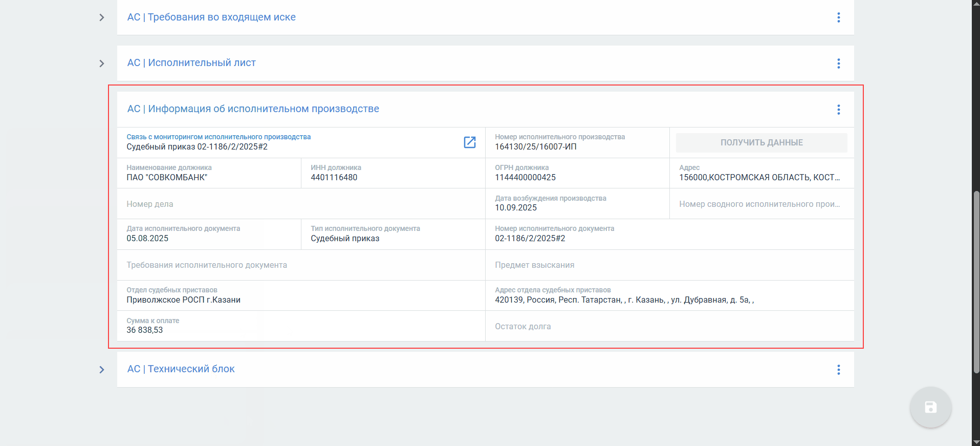Select the Остаток долга input
The width and height of the screenshot is (980, 446).
[x=669, y=327]
